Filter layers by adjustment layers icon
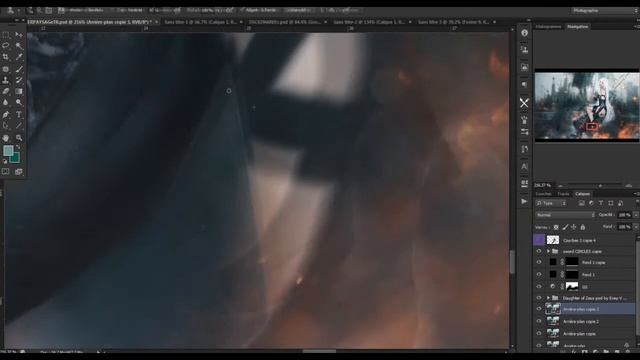 (591, 203)
